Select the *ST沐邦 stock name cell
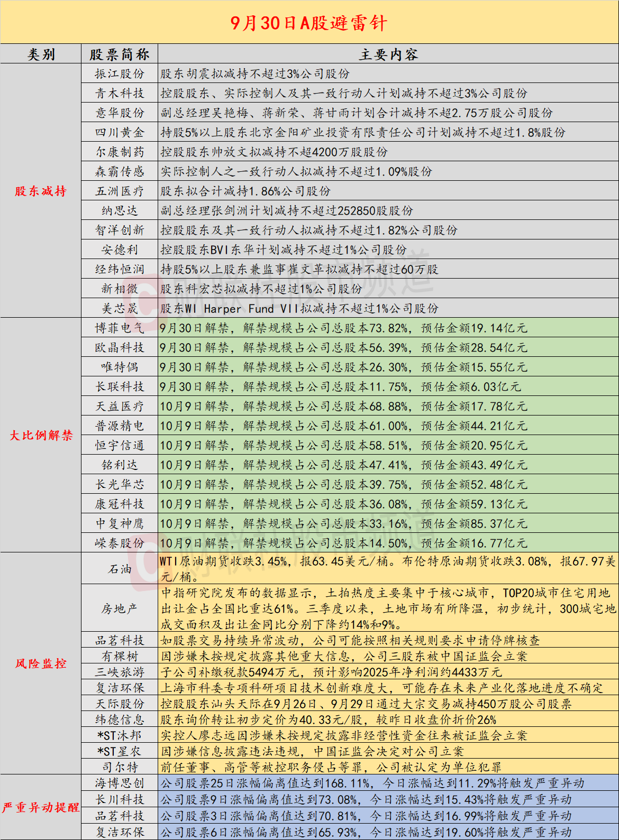Image resolution: width=619 pixels, height=840 pixels. [x=120, y=735]
